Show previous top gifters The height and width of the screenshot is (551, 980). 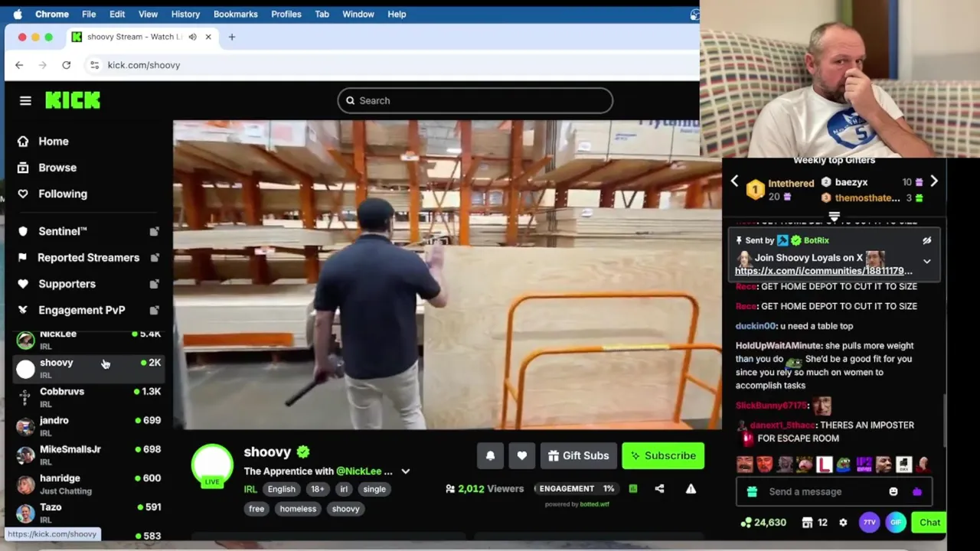click(734, 181)
